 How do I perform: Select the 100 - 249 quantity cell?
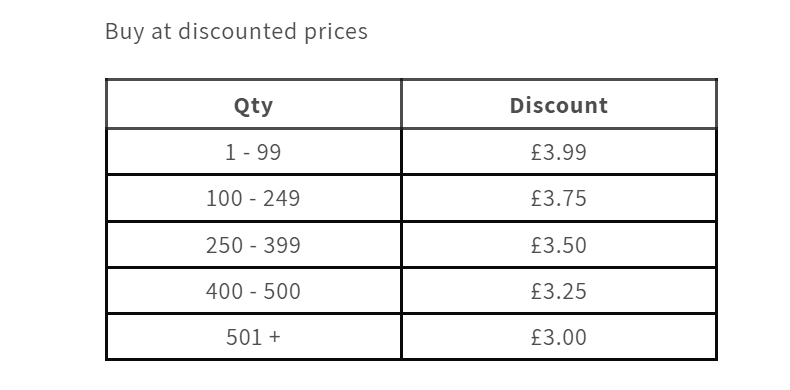[x=253, y=198]
